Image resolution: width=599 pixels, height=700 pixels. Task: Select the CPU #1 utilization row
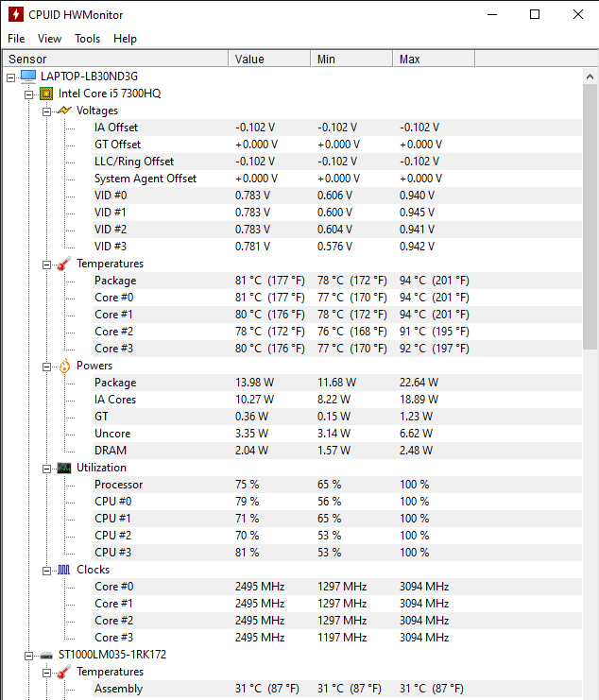pos(337,519)
